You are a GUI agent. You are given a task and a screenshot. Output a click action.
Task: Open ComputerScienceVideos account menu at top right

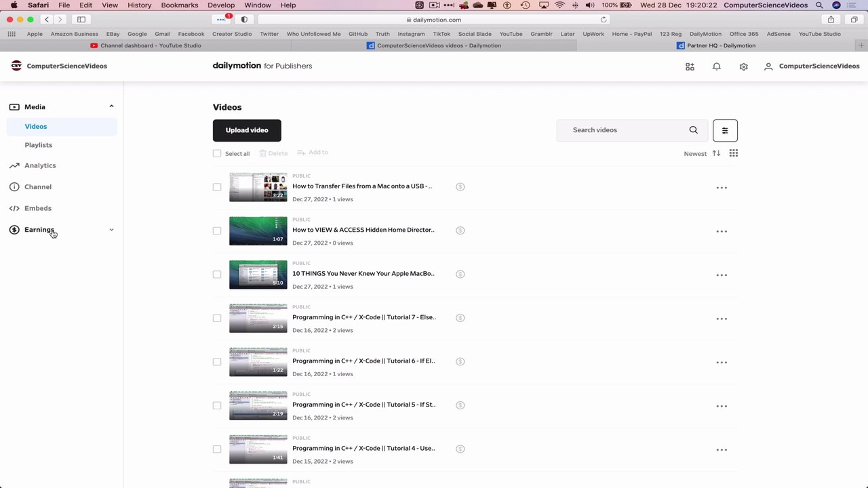pyautogui.click(x=812, y=66)
